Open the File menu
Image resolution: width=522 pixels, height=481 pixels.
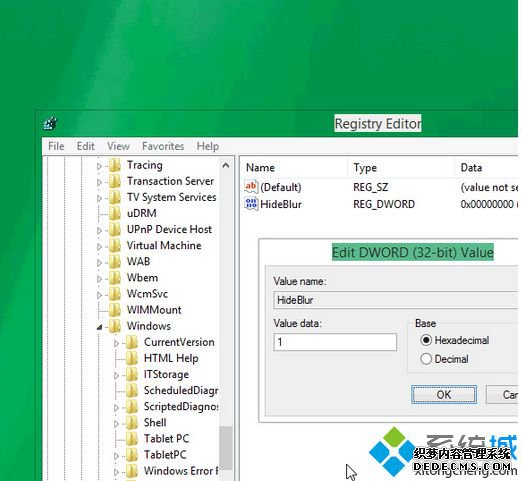tap(56, 146)
